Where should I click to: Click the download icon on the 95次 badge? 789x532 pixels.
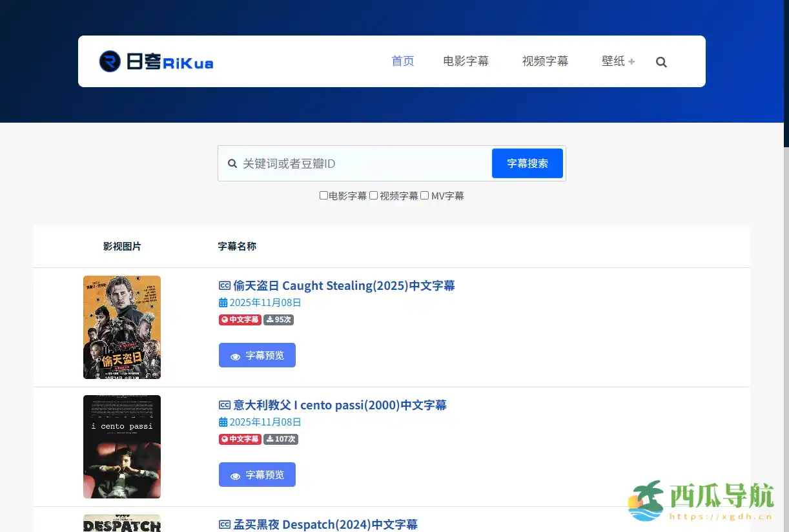pyautogui.click(x=271, y=320)
